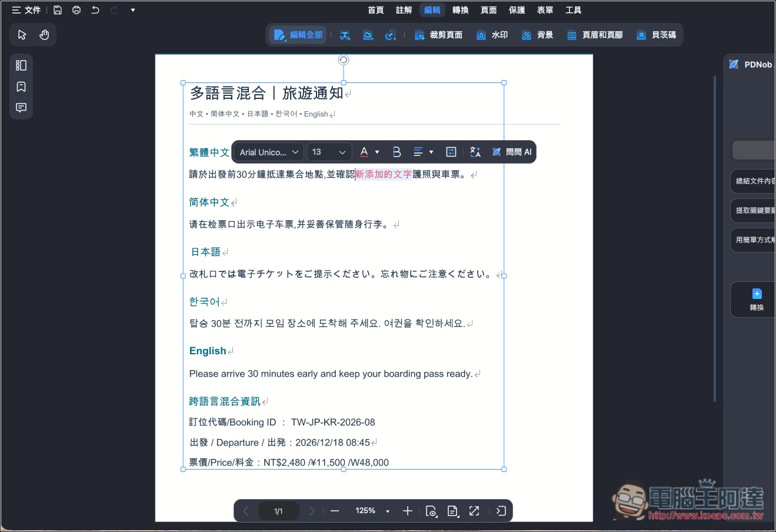This screenshot has height=532, width=776.
Task: Print the document using the printer icon
Action: [76, 10]
